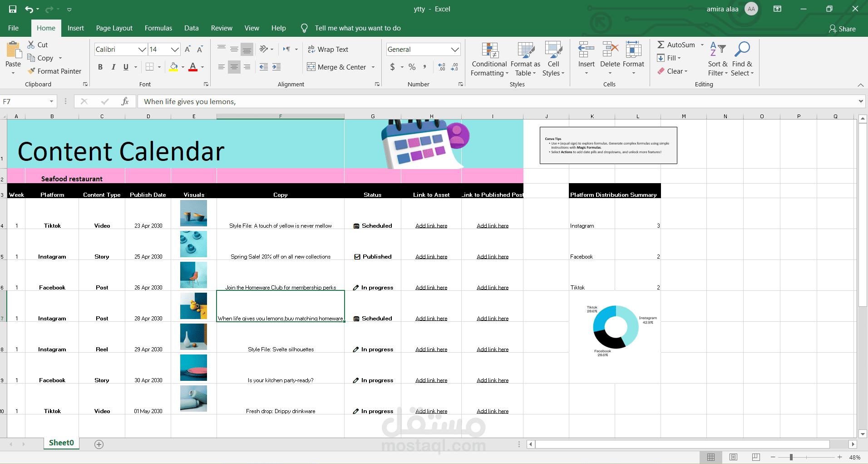Viewport: 868px width, 464px height.
Task: Click the Decrease Decimal icon
Action: 454,67
